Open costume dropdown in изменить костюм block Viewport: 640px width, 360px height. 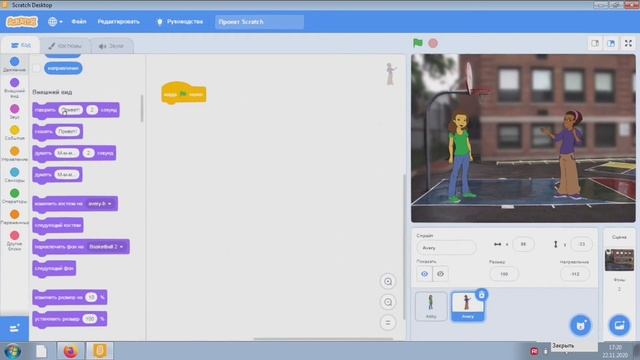(100, 204)
